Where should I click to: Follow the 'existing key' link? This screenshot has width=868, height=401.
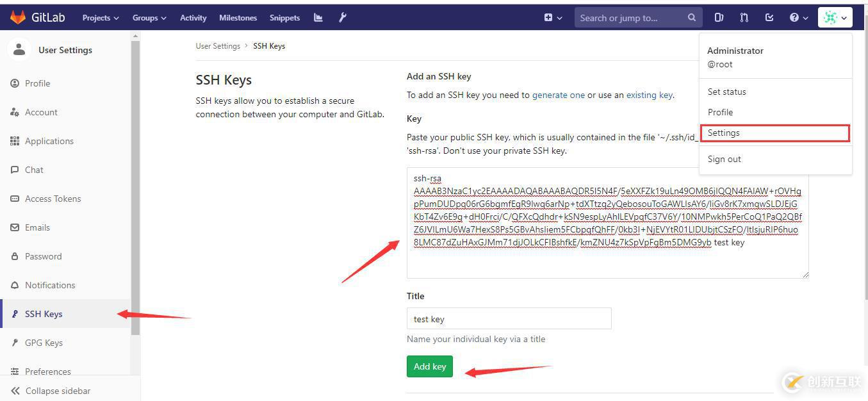650,95
